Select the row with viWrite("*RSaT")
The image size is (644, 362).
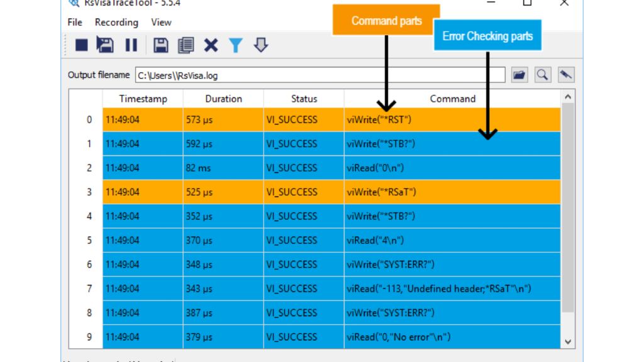(381, 192)
